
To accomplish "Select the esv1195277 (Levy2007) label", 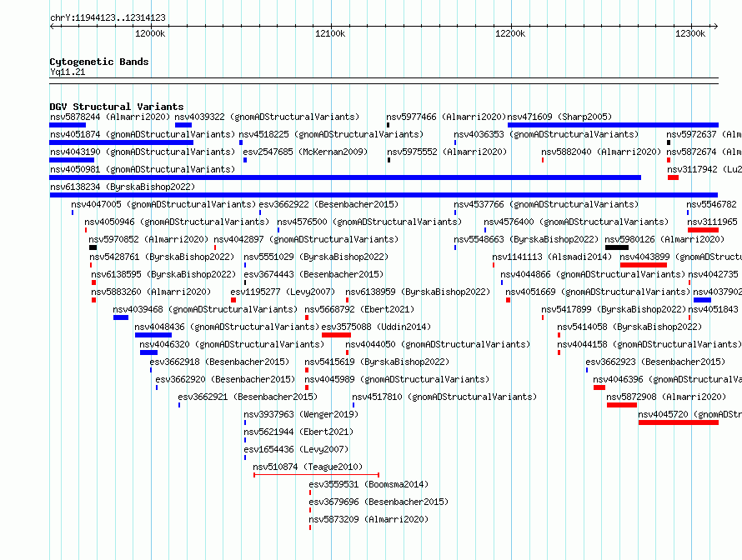I will point(283,292).
